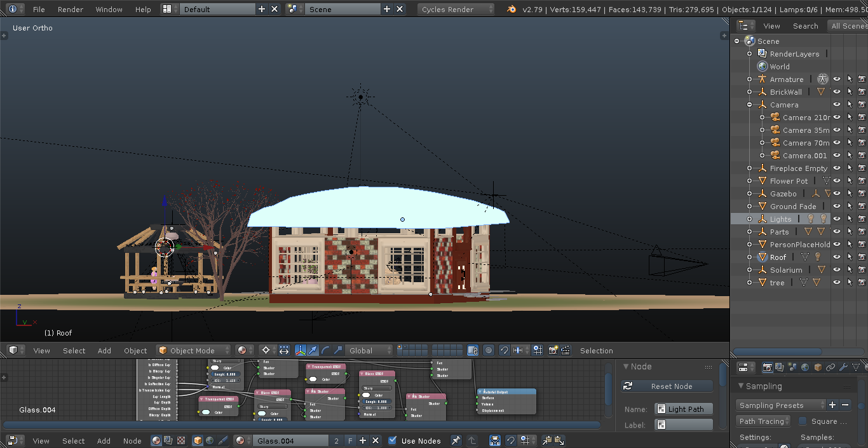Uncheck the Use Nodes checkbox
Viewport: 868px width, 448px height.
point(393,440)
